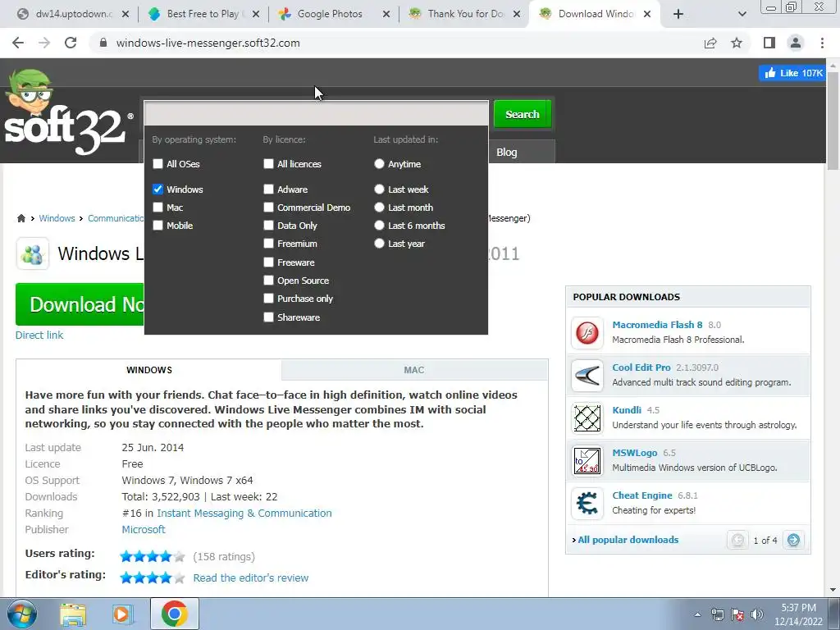
Task: Check the Purchase only checkbox
Action: (x=268, y=299)
